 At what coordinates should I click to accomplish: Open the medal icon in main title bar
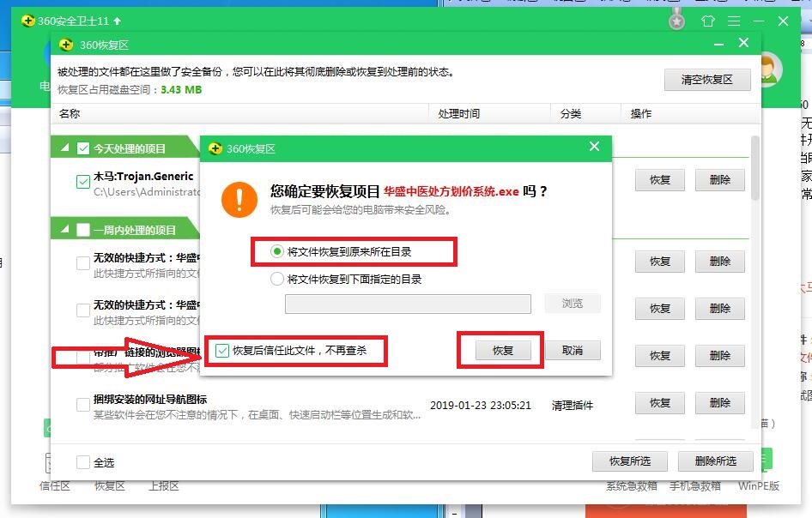676,21
